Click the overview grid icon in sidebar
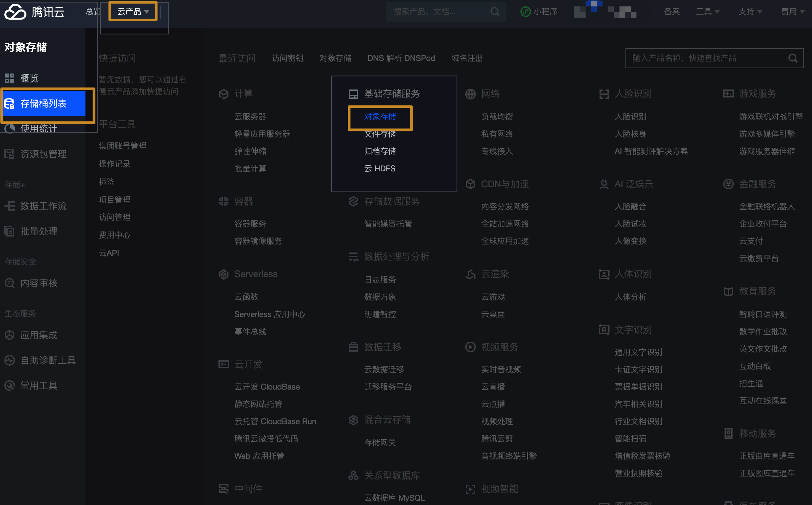Viewport: 812px width, 505px height. [9, 78]
